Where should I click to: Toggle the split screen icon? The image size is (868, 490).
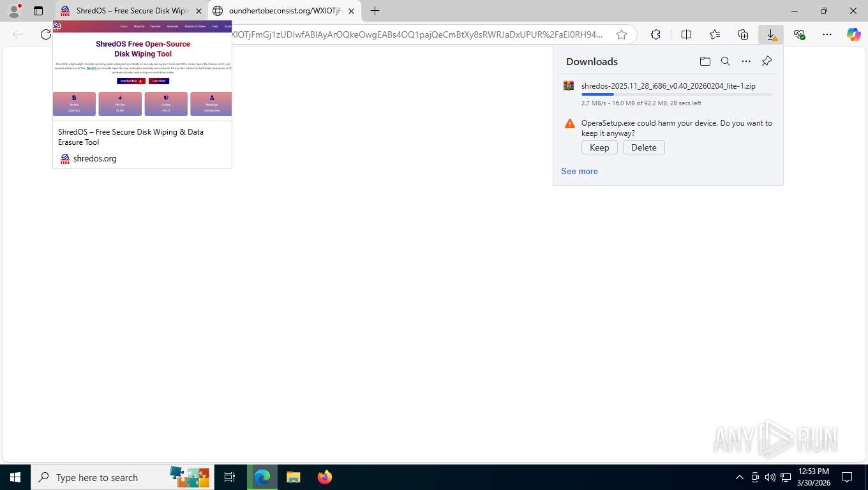687,34
